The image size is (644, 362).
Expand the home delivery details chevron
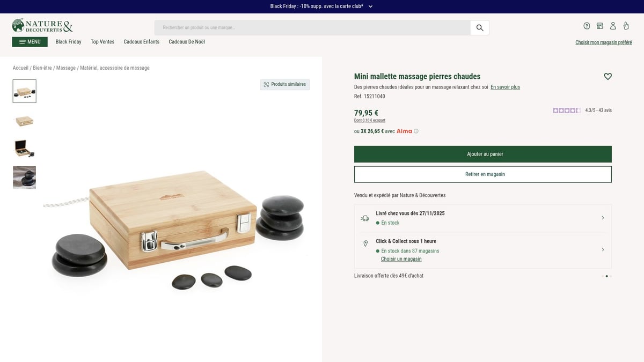[602, 218]
